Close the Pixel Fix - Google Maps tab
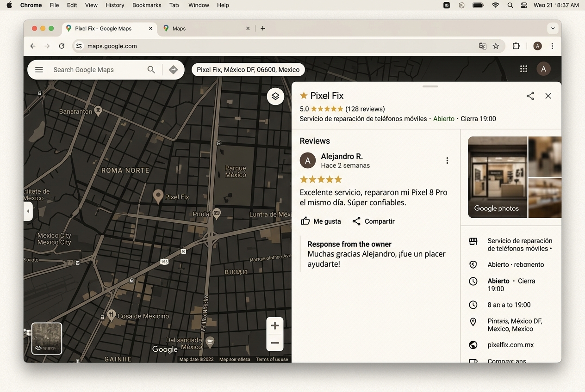This screenshot has height=392, width=585. (150, 28)
